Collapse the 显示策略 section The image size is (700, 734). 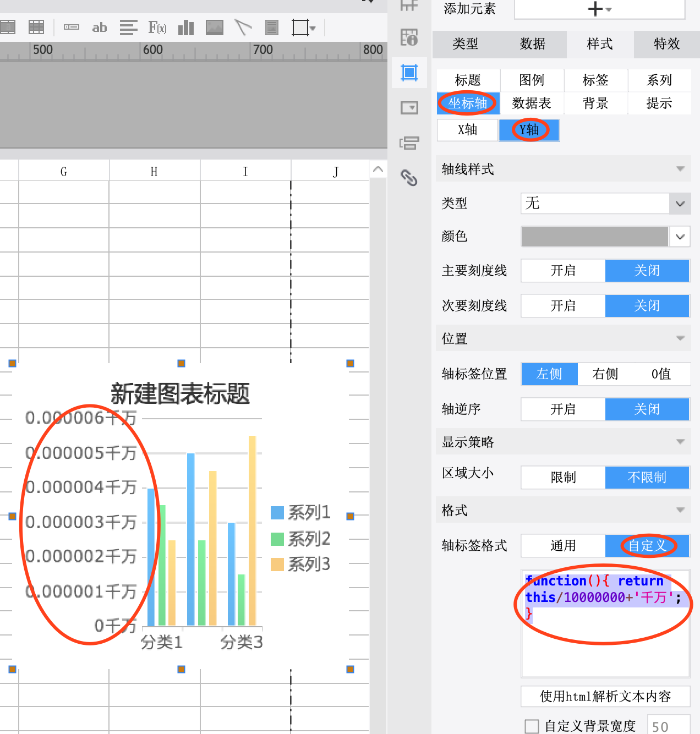point(680,442)
